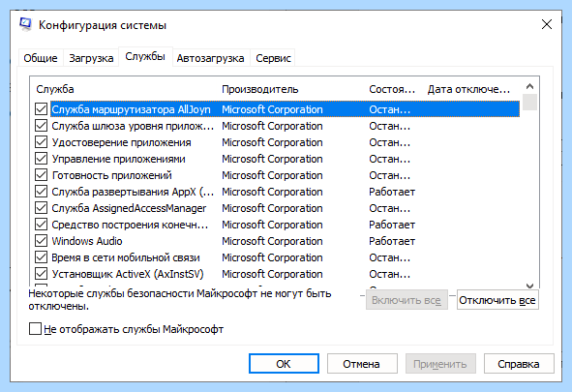Select the Служба маршрутизатора AllJoyn row
Viewport: 572px width, 392px height.
click(285, 109)
